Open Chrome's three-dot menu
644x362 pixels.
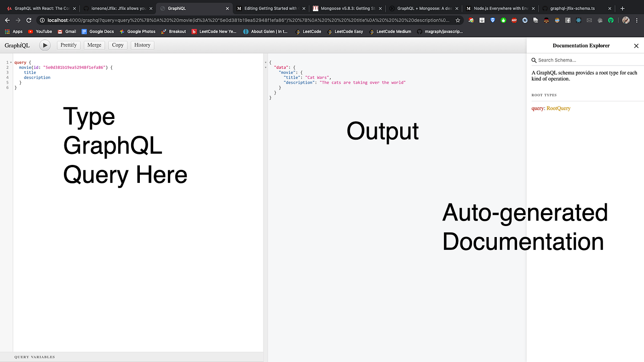tap(637, 20)
